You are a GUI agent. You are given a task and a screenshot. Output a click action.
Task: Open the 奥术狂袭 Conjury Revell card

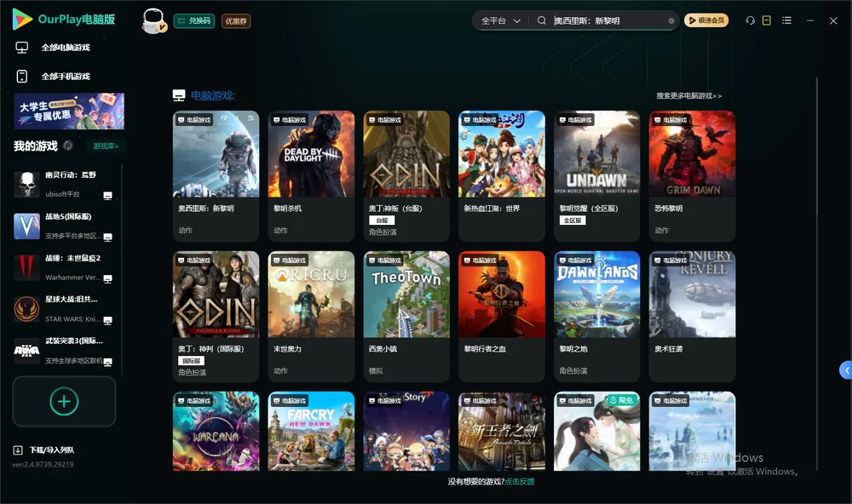(692, 317)
